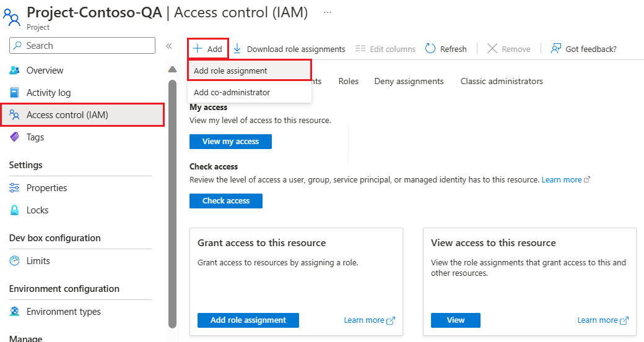644x342 pixels.
Task: Click the sidebar scrollbar thumb
Action: pos(173,204)
